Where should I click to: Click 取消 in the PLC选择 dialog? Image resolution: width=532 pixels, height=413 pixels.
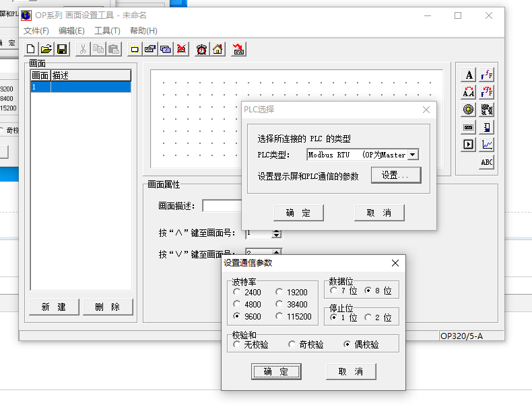pos(379,213)
